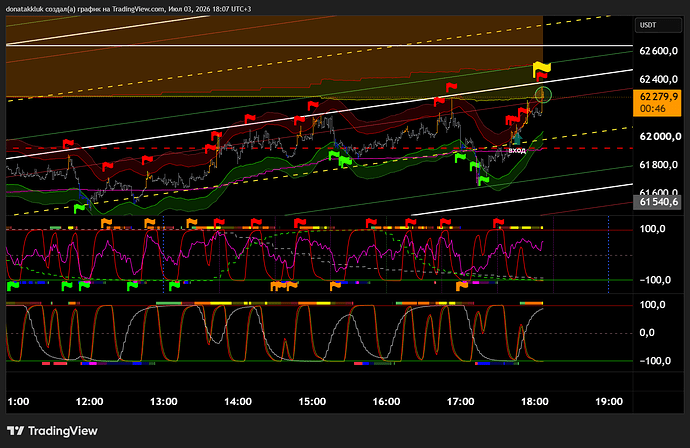Viewport: 690px width, 448px height.
Task: Click the 12:00 time axis label
Action: coord(89,401)
